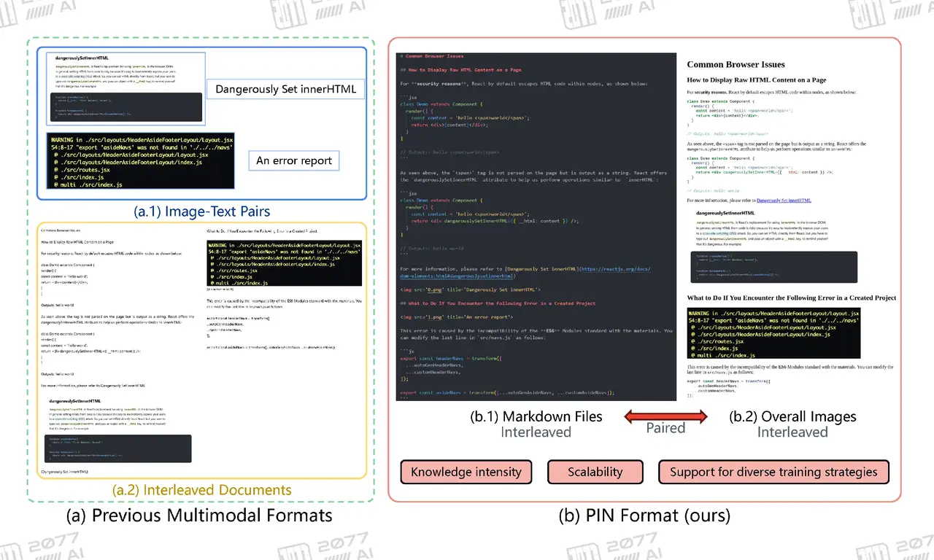Click the 'Knowledge intensity' box
The width and height of the screenshot is (934, 560).
click(466, 472)
